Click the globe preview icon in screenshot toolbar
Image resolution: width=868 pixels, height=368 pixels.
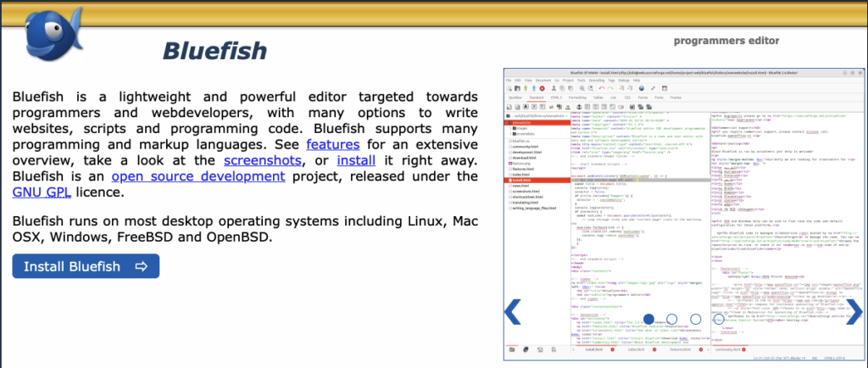tap(642, 88)
